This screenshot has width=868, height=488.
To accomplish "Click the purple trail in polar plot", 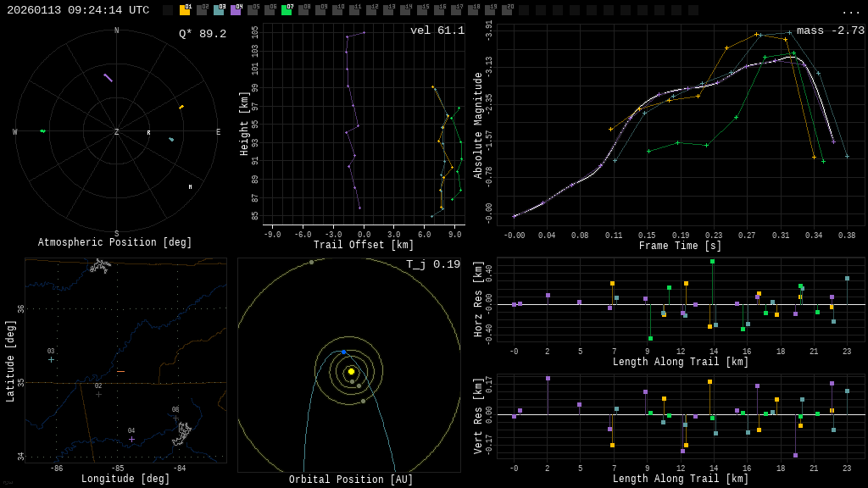I will coord(108,78).
